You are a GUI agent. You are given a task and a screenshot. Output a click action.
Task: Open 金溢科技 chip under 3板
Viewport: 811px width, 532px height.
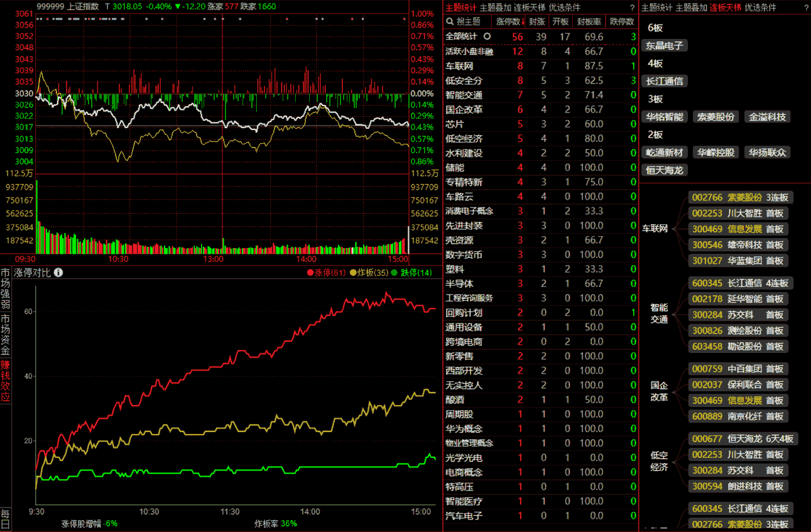click(767, 117)
